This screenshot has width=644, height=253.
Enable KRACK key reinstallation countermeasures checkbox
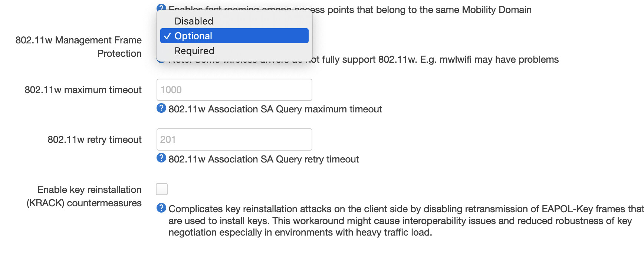coord(162,189)
